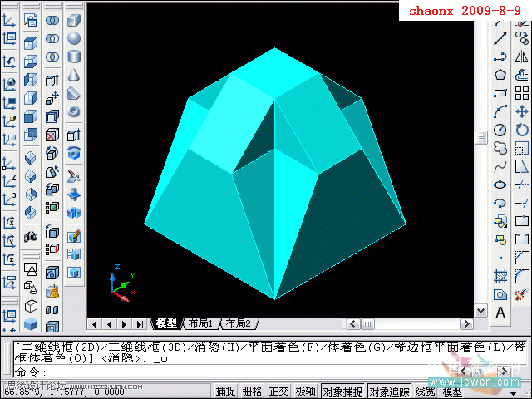The image size is (532, 399).
Task: Click the Flat Shaded blue cube icon
Action: click(30, 323)
